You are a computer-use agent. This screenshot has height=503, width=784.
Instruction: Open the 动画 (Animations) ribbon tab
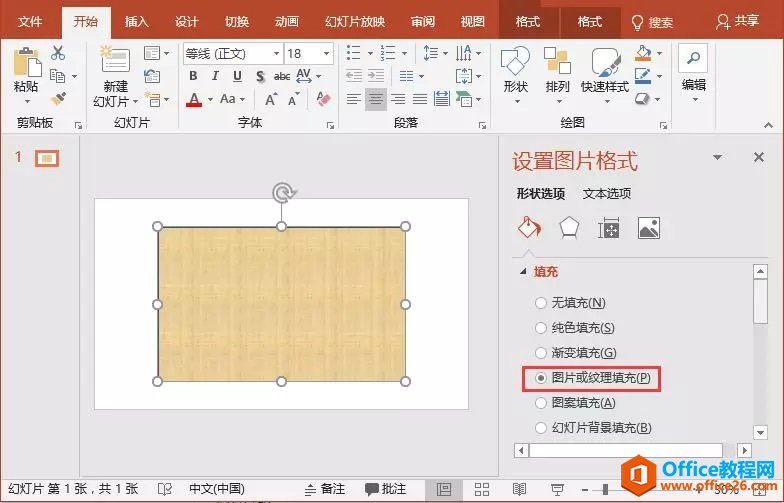[x=286, y=22]
